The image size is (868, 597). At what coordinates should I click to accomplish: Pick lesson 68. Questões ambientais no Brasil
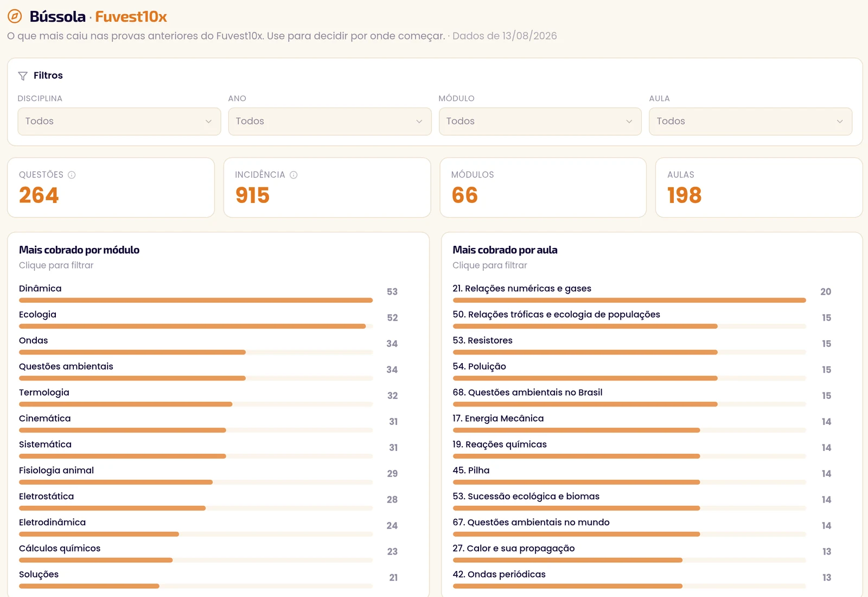click(642, 397)
